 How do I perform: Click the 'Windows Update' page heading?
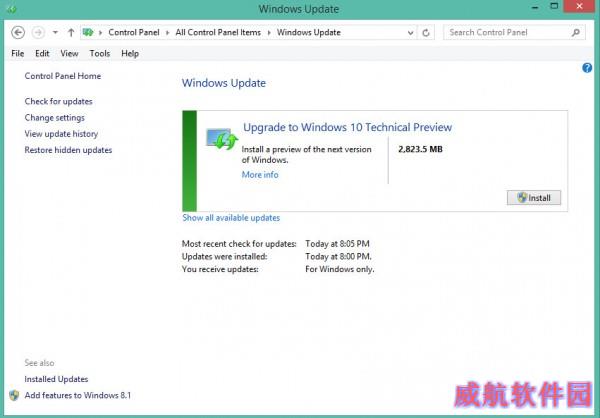(x=223, y=83)
